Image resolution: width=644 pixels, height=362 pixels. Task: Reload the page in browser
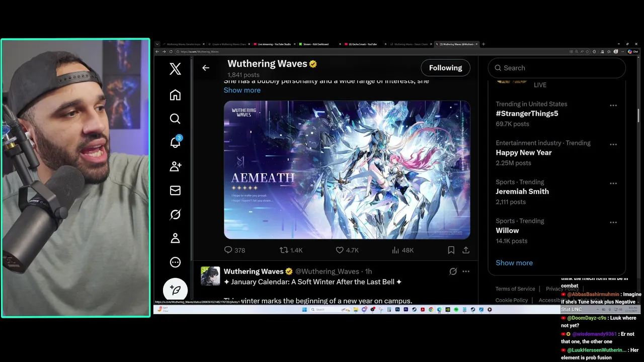(171, 51)
